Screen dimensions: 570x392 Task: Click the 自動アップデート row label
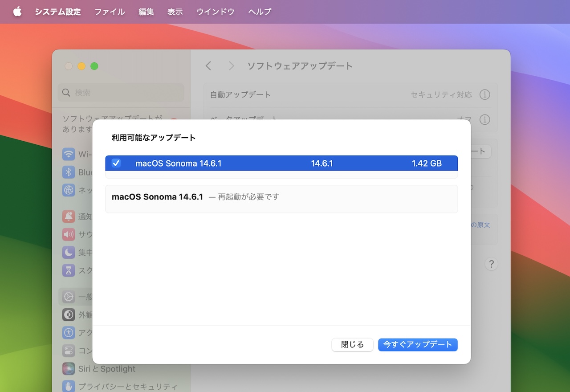point(240,94)
